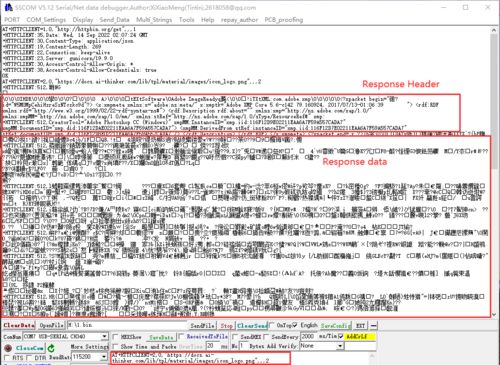Click the green refresh ports icon

51,348
